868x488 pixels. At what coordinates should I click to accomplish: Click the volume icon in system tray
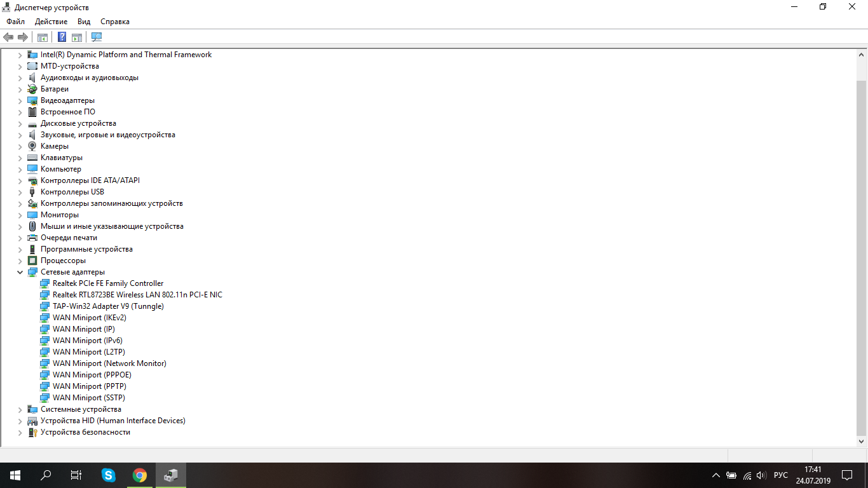(762, 475)
